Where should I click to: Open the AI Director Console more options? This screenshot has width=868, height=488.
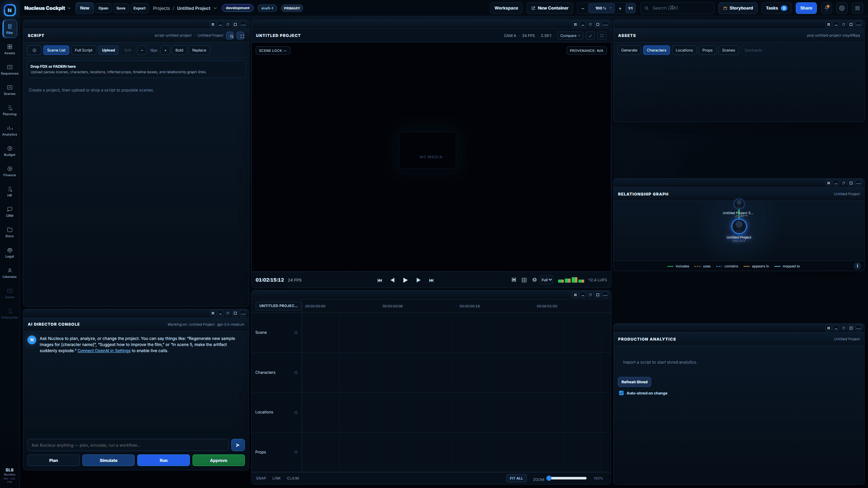click(243, 313)
